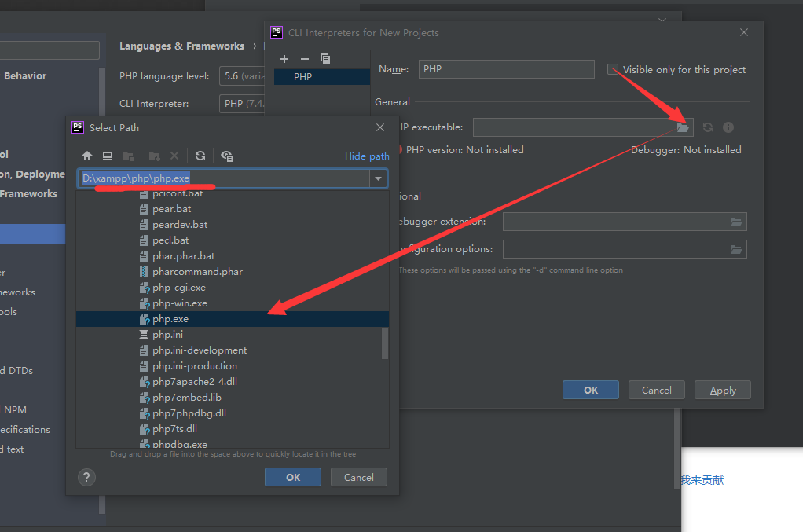Select php.ini-development file
Viewport: 803px width, 532px height.
pyautogui.click(x=200, y=350)
